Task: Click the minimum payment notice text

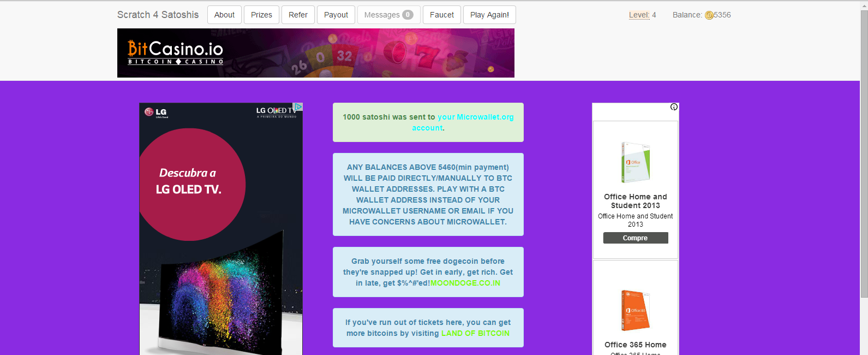Action: pyautogui.click(x=428, y=194)
